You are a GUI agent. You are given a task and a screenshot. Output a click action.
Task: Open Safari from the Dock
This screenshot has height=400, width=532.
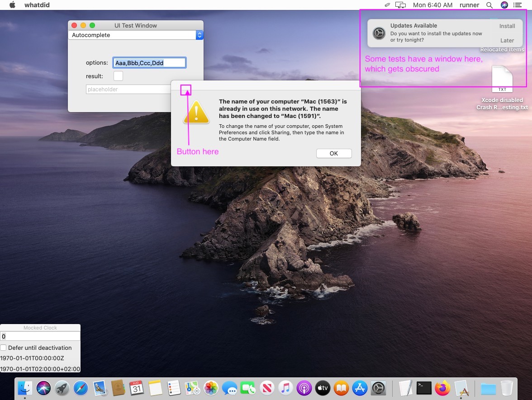(81, 388)
